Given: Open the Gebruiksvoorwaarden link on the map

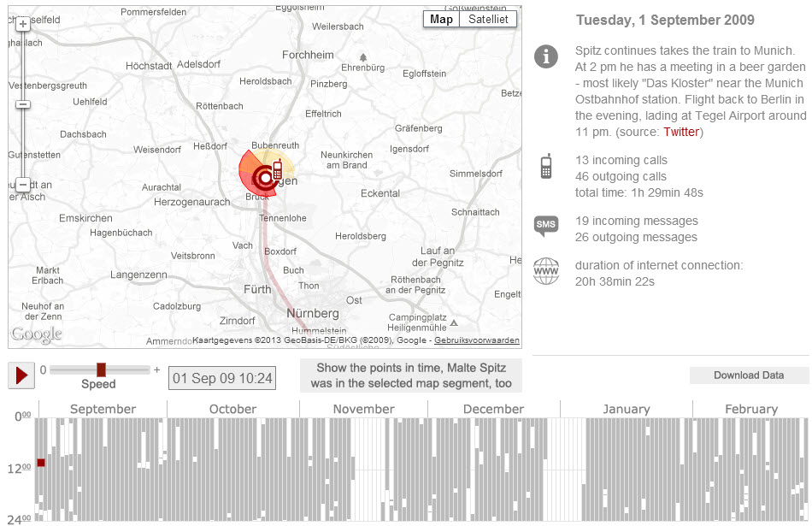Looking at the screenshot, I should pos(477,340).
